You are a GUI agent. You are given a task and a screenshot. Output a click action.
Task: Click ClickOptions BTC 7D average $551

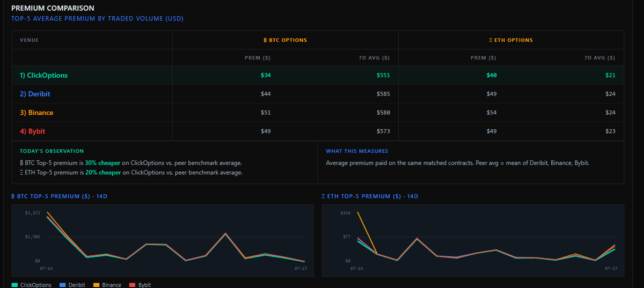pyautogui.click(x=383, y=76)
